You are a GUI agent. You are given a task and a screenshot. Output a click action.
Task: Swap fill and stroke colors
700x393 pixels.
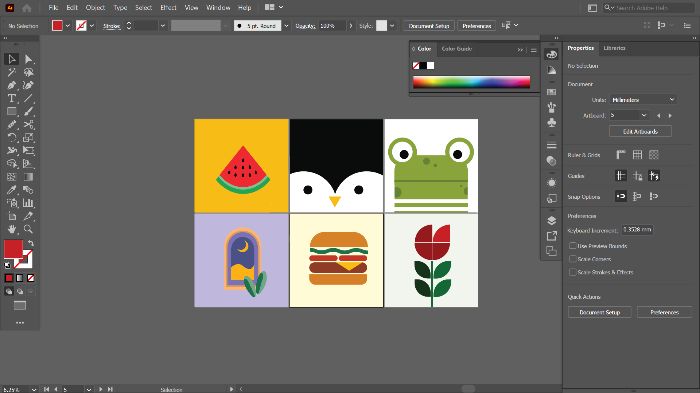(30, 243)
